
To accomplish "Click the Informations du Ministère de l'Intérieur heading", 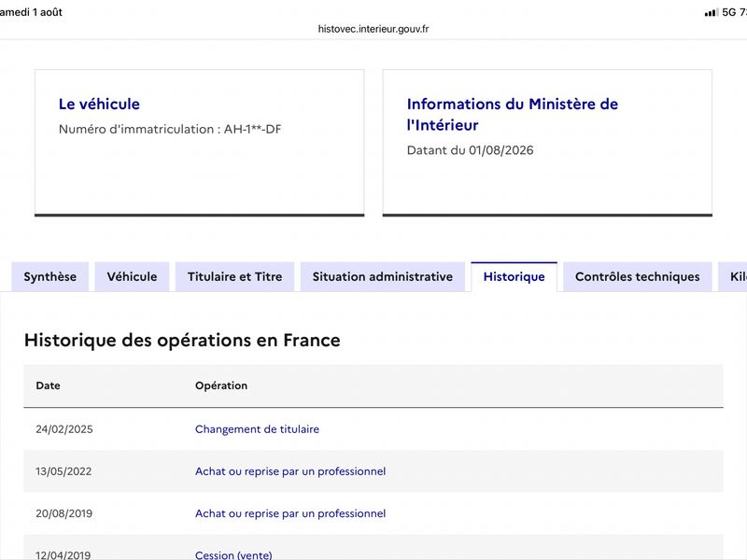I will pyautogui.click(x=512, y=114).
